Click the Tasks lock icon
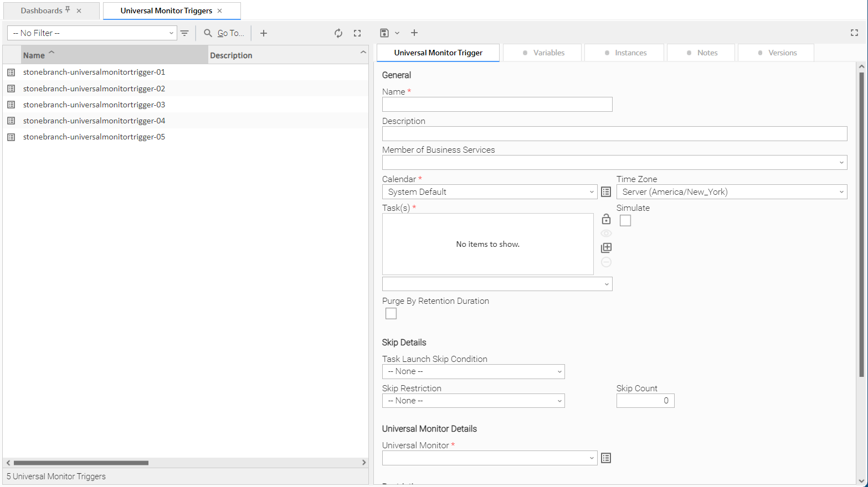Viewport: 868px width, 487px height. 606,219
